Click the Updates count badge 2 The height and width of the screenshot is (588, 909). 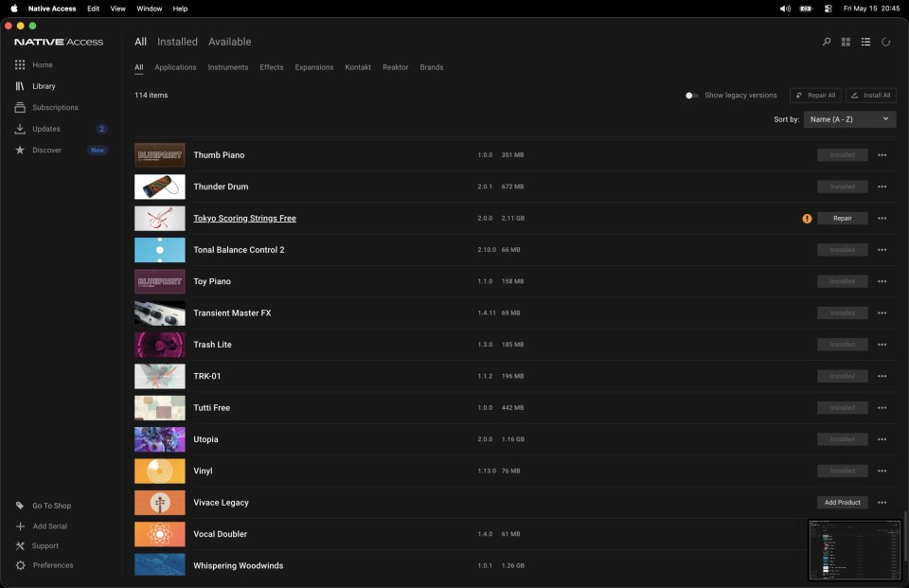pos(101,129)
